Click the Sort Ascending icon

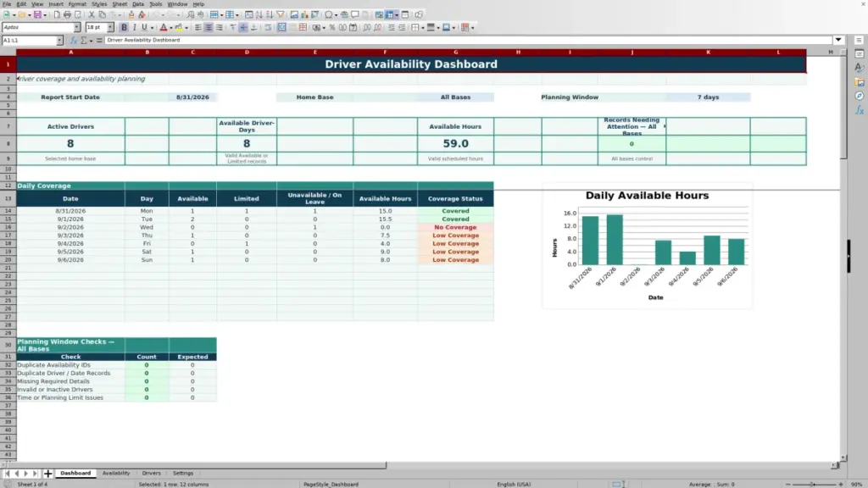[x=259, y=14]
